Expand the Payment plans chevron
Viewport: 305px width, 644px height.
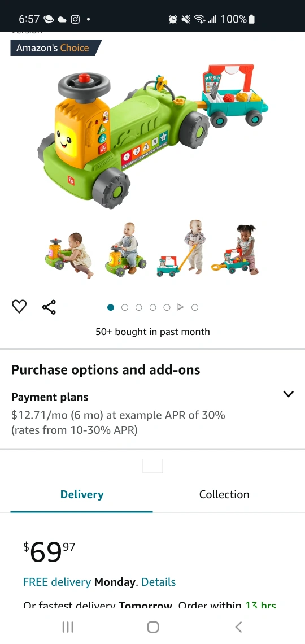click(289, 394)
